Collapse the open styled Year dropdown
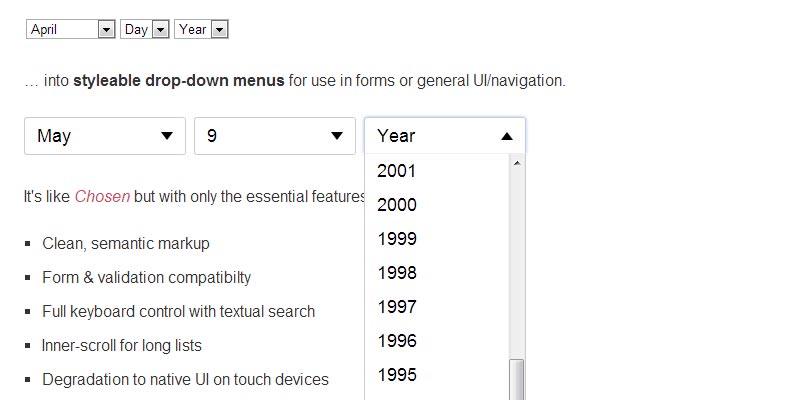Screen dimensions: 800x400 coord(444,136)
